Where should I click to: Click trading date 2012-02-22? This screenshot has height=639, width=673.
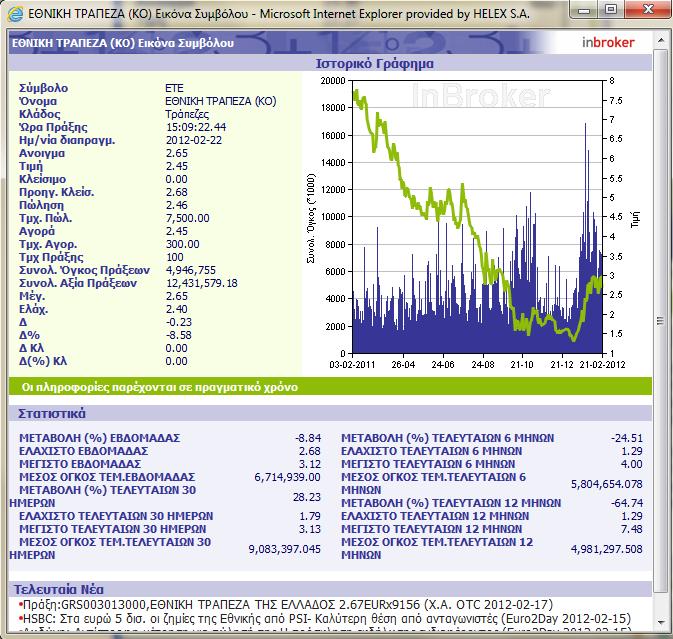point(194,140)
